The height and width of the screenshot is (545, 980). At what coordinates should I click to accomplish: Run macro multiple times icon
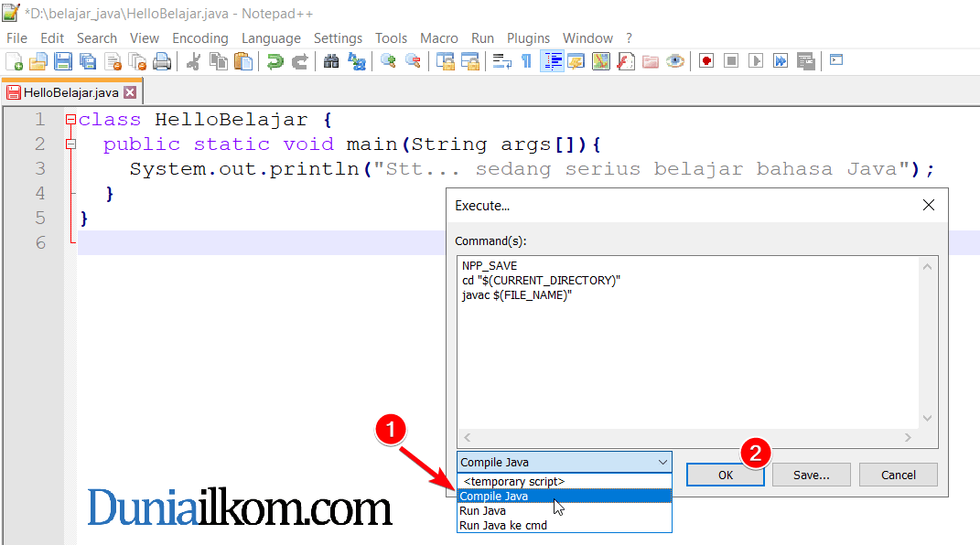pos(781,61)
